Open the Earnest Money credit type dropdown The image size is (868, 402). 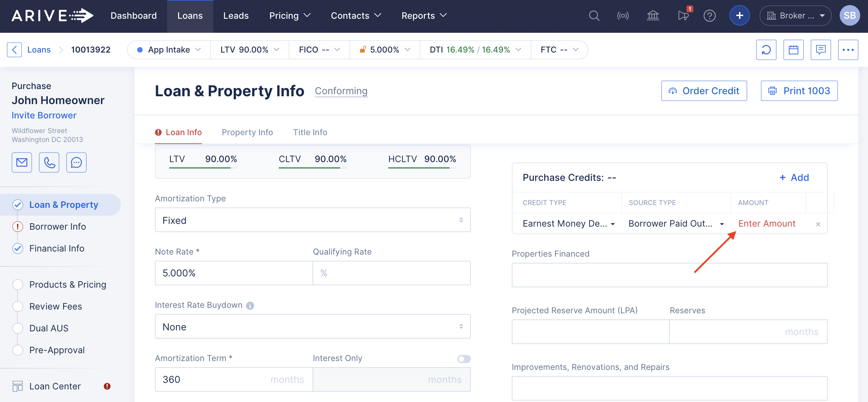(x=568, y=224)
